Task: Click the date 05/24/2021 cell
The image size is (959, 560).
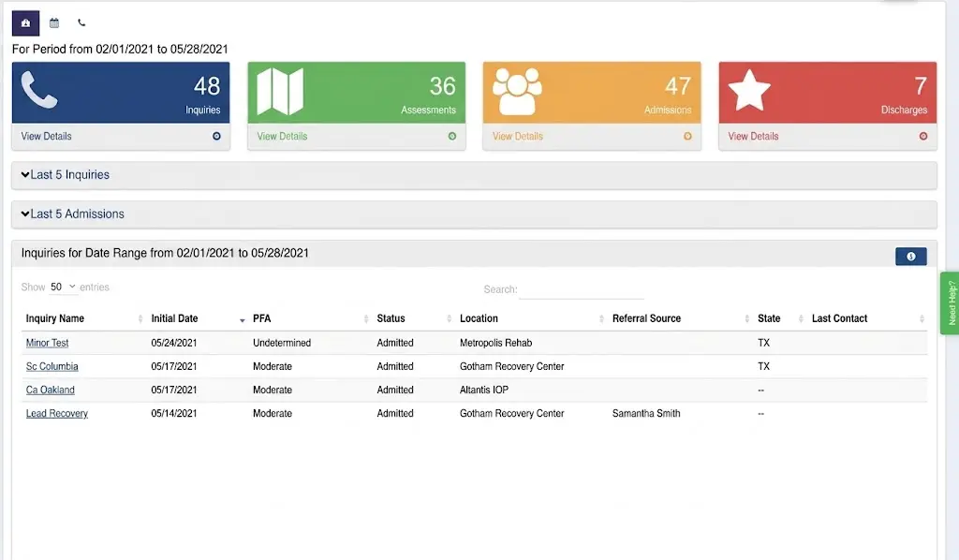Action: click(x=174, y=343)
